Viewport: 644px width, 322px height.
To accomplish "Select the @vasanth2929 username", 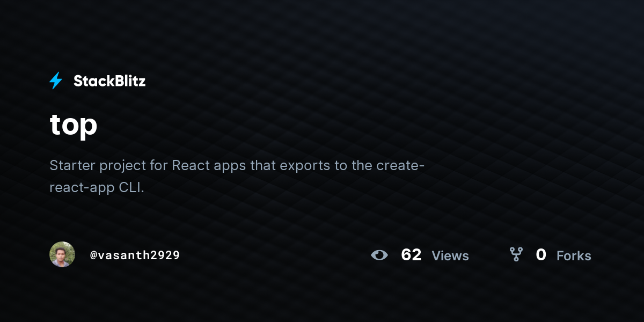I will pos(135,255).
